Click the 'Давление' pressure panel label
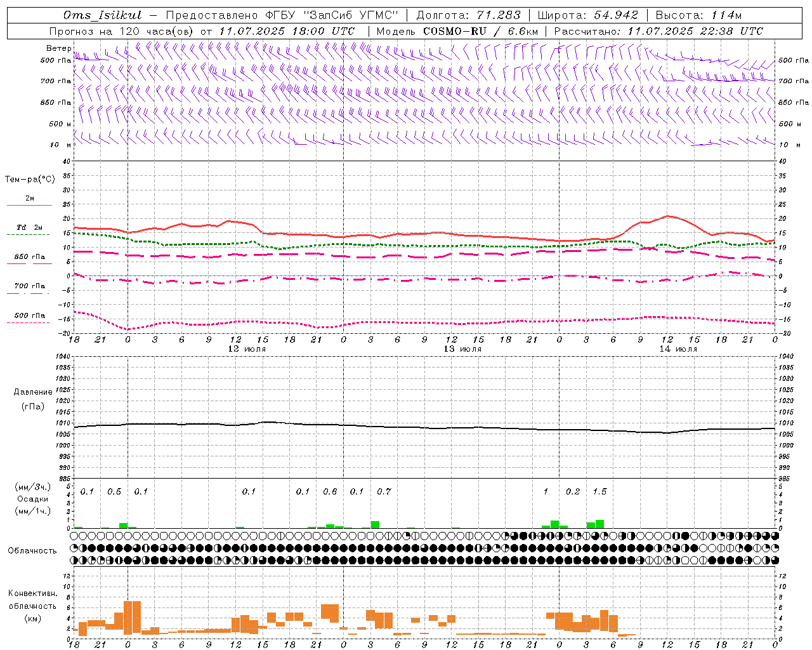This screenshot has width=812, height=650. click(33, 392)
